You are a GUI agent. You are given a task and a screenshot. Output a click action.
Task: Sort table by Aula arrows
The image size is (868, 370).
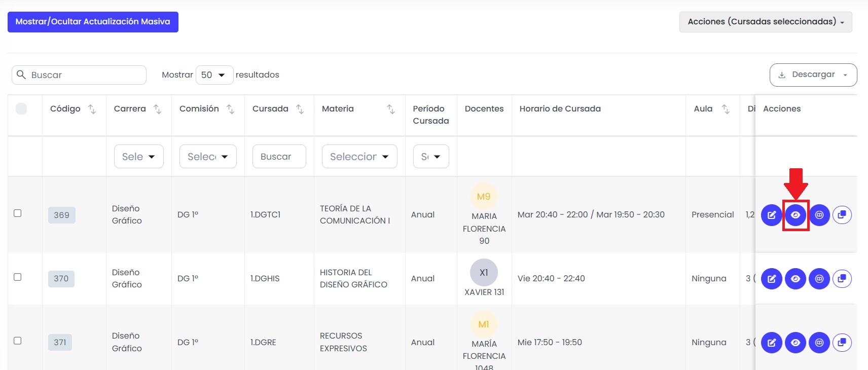point(726,109)
